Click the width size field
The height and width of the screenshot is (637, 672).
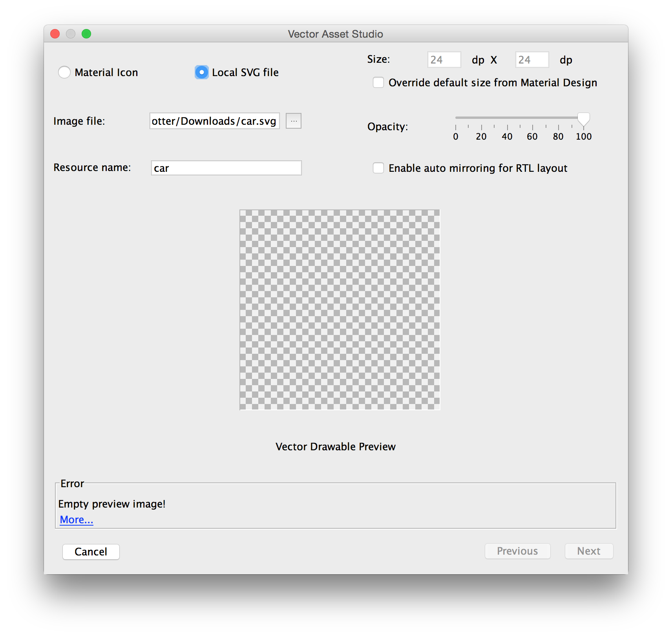tap(444, 60)
